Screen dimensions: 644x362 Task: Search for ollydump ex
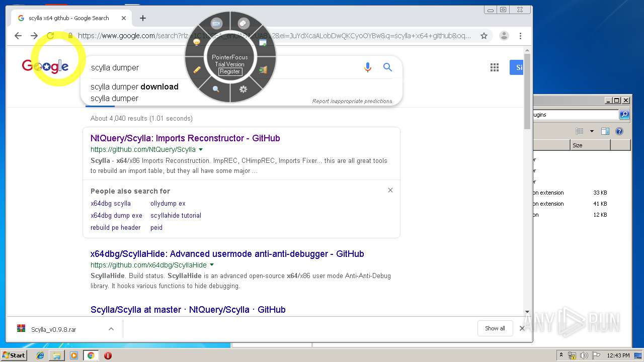168,204
